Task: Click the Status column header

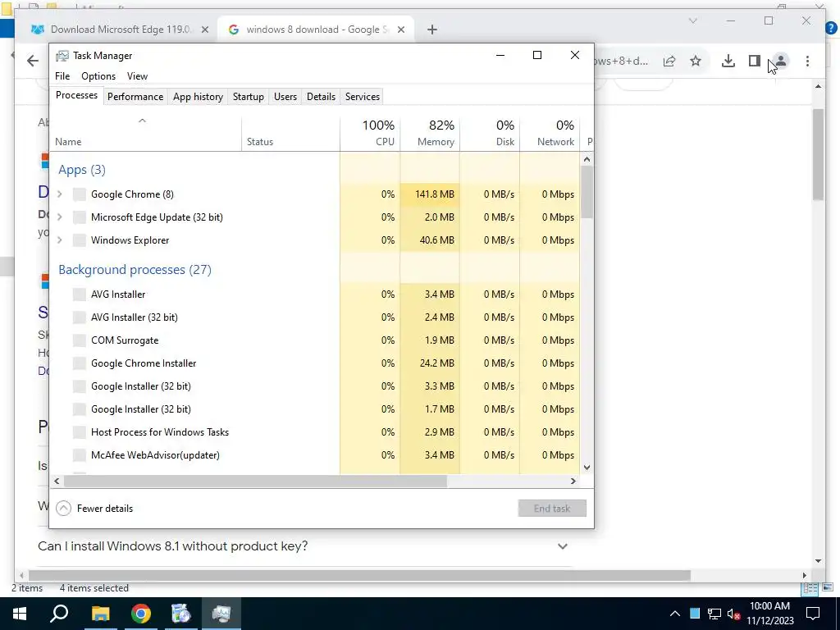Action: (x=291, y=133)
